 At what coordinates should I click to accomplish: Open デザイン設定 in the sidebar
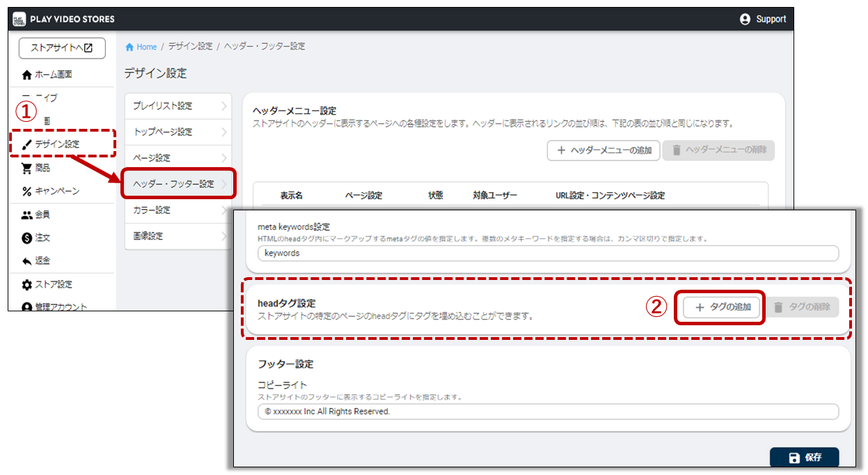pos(57,144)
